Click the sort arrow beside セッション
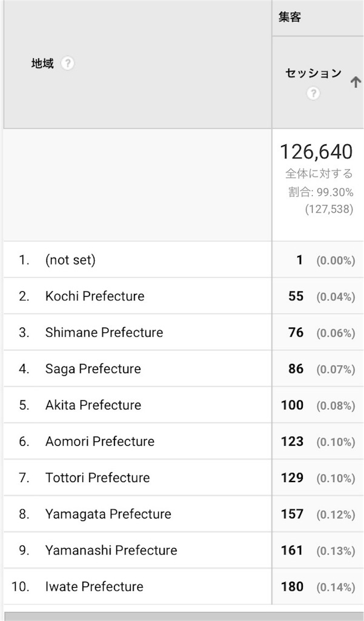Viewport: 364px width, 621px height. pos(356,82)
